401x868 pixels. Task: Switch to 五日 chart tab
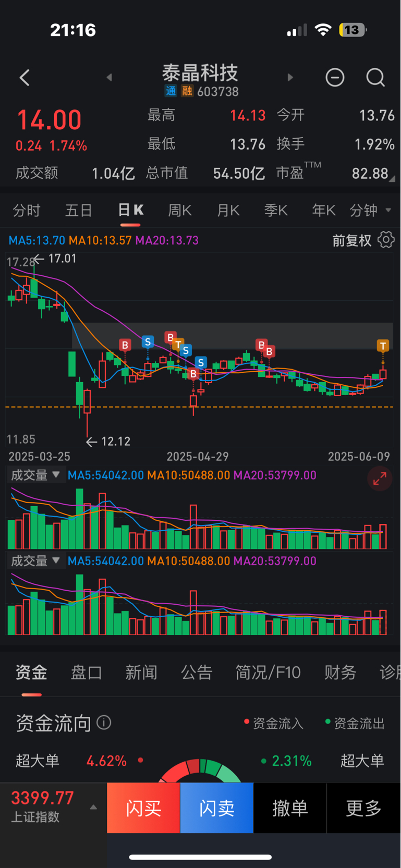click(x=79, y=210)
